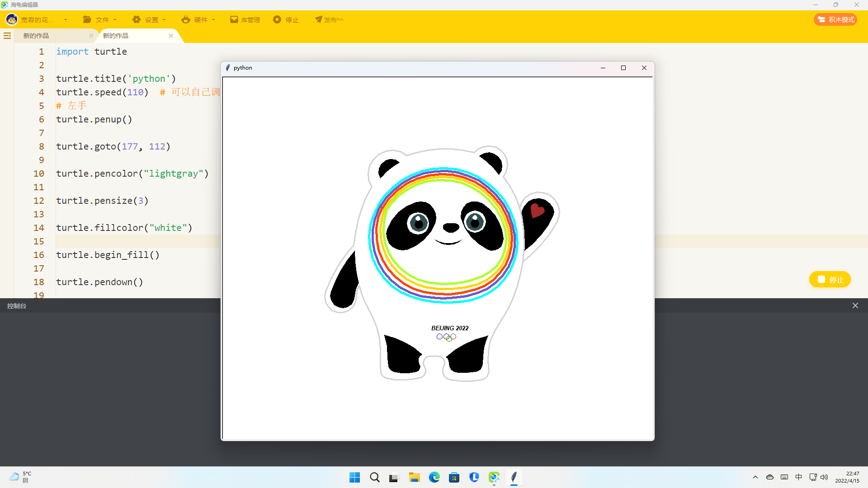Viewport: 868px width, 488px height.
Task: Select the active second 新的作品 tab
Action: 116,36
